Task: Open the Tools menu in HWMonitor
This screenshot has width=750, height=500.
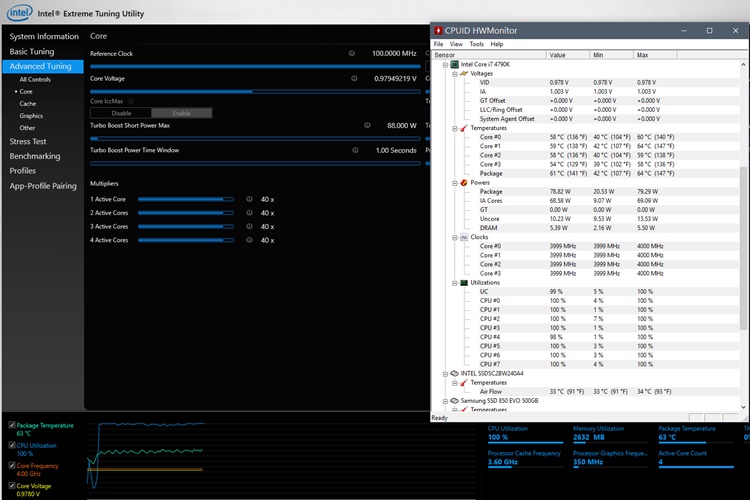Action: (476, 44)
